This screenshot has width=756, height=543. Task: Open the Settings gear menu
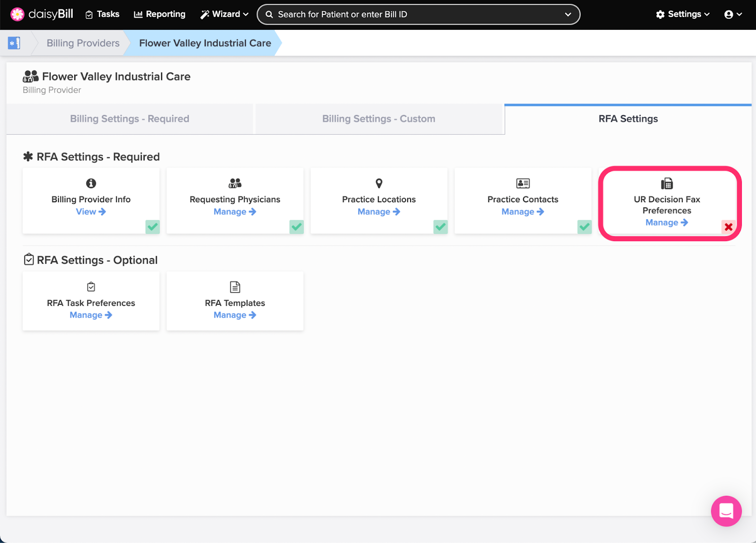click(683, 14)
